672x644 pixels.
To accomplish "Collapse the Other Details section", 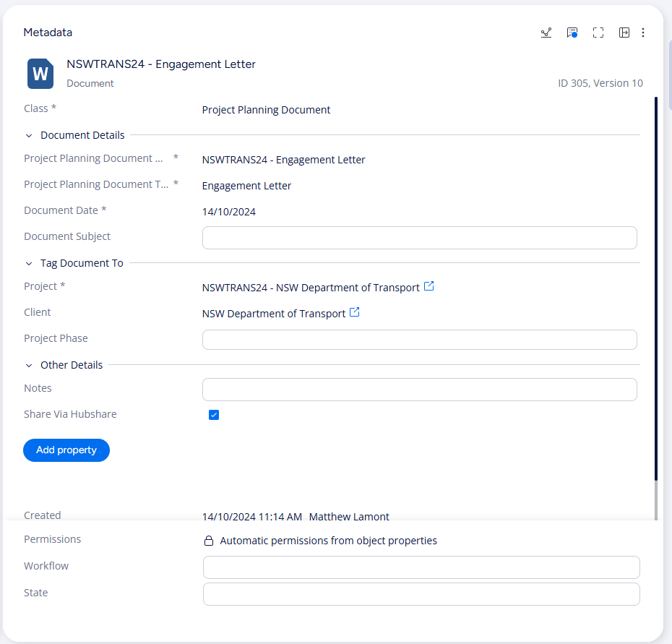I will pos(29,365).
